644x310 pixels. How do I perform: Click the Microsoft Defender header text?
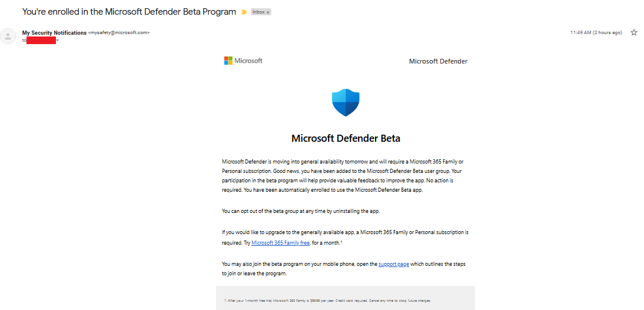438,61
